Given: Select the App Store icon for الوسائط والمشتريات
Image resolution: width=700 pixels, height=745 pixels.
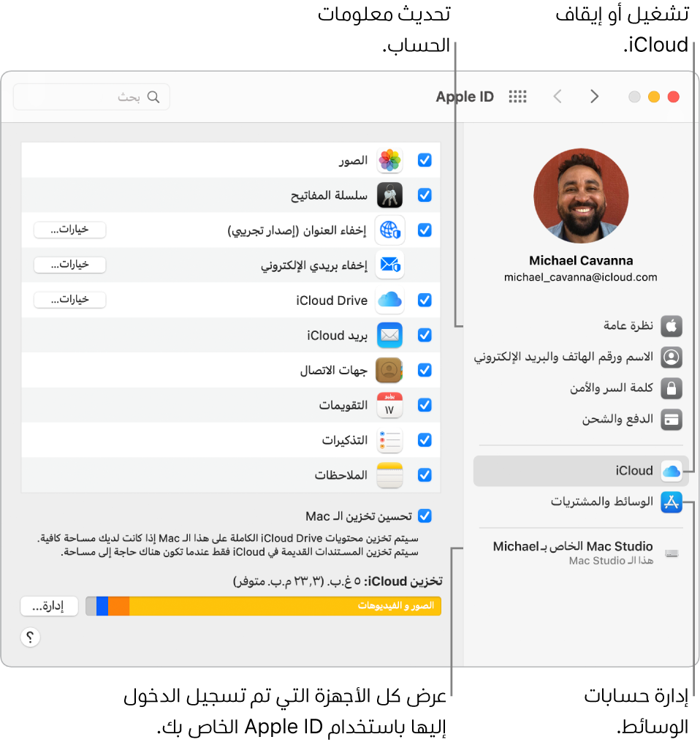Looking at the screenshot, I should [x=671, y=502].
